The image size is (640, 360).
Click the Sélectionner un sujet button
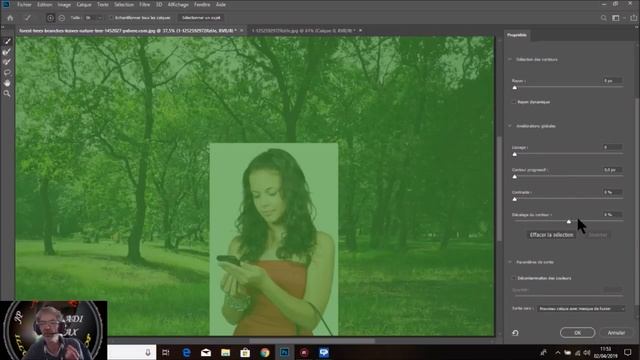click(201, 18)
